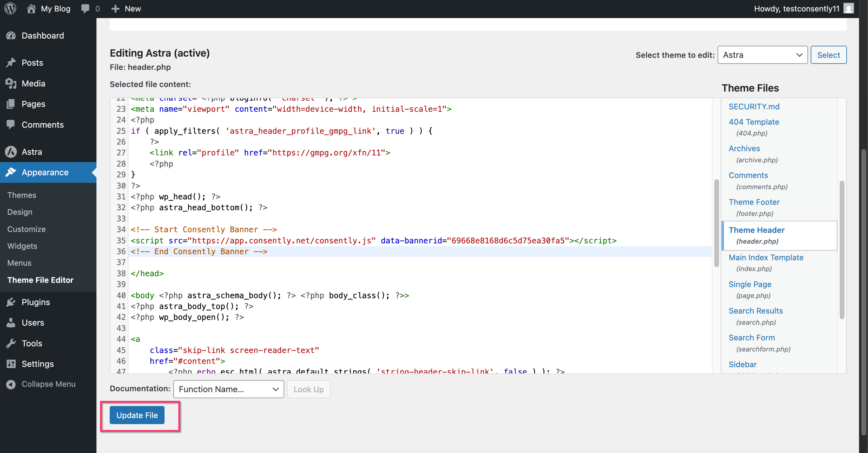Click the plus New icon

(115, 8)
